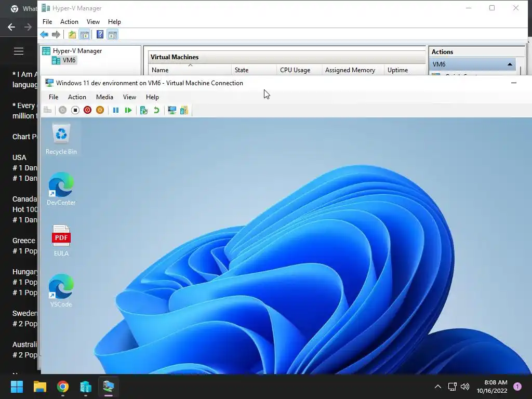Open Windows Start menu
Image resolution: width=532 pixels, height=399 pixels.
click(x=17, y=387)
